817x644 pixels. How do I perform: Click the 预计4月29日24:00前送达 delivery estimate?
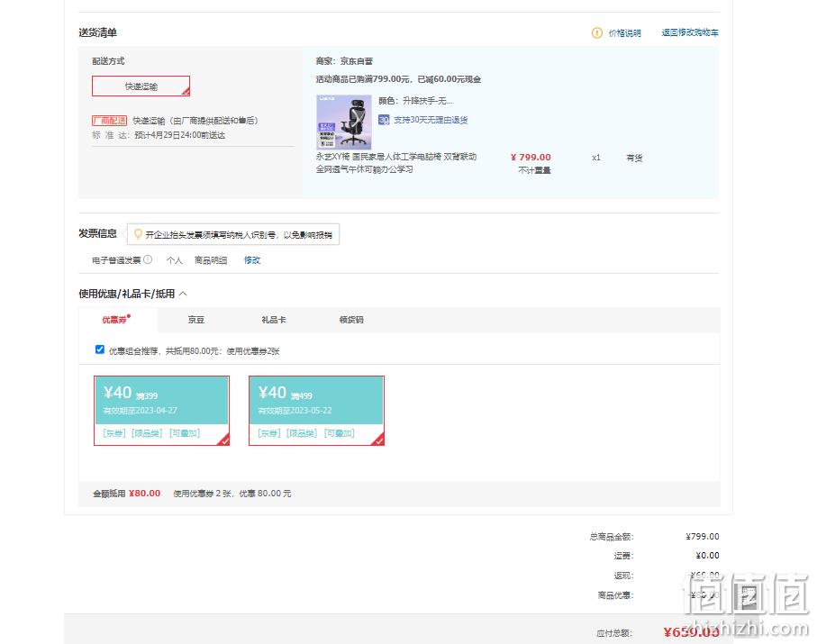[180, 135]
